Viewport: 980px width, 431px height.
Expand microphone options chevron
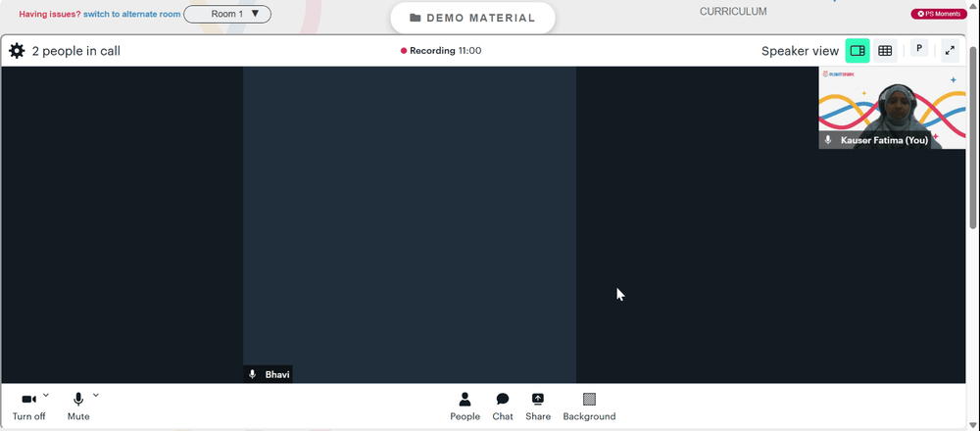(x=96, y=395)
